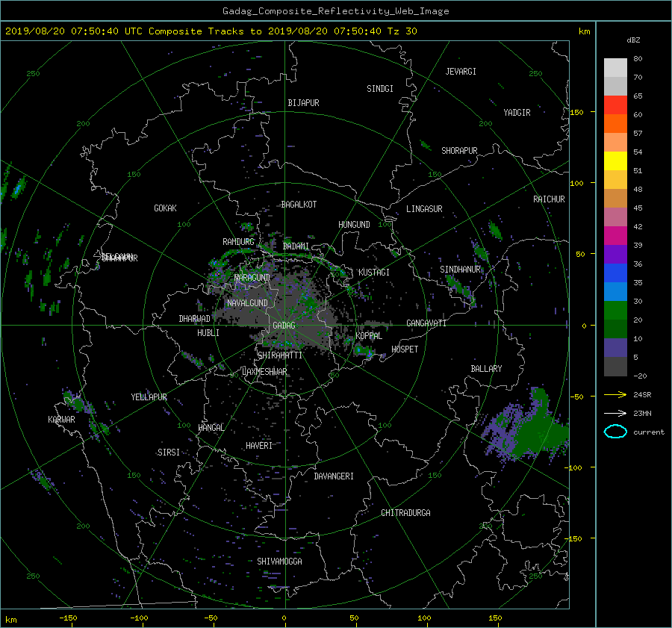Click the SHORAPUR city label
The image size is (672, 628).
[459, 151]
